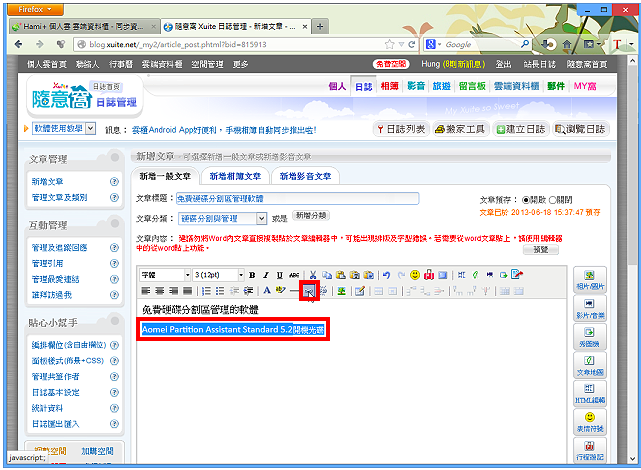The height and width of the screenshot is (470, 641).
Task: Click 登出 logout link
Action: [x=503, y=64]
